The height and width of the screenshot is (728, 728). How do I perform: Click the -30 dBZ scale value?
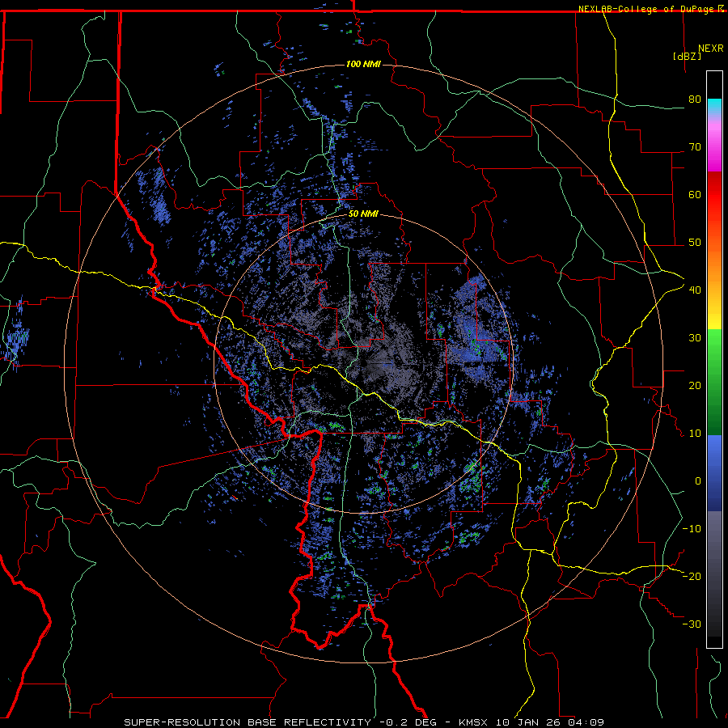tap(692, 624)
